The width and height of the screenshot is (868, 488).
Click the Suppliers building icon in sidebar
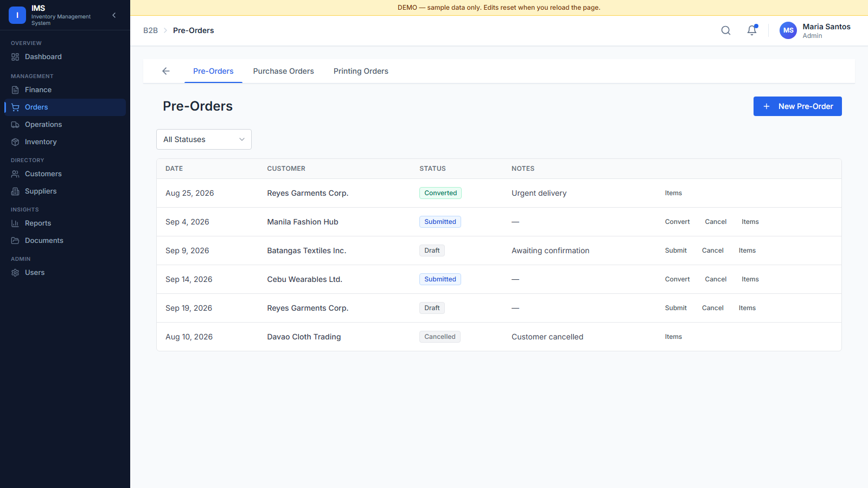coord(15,191)
